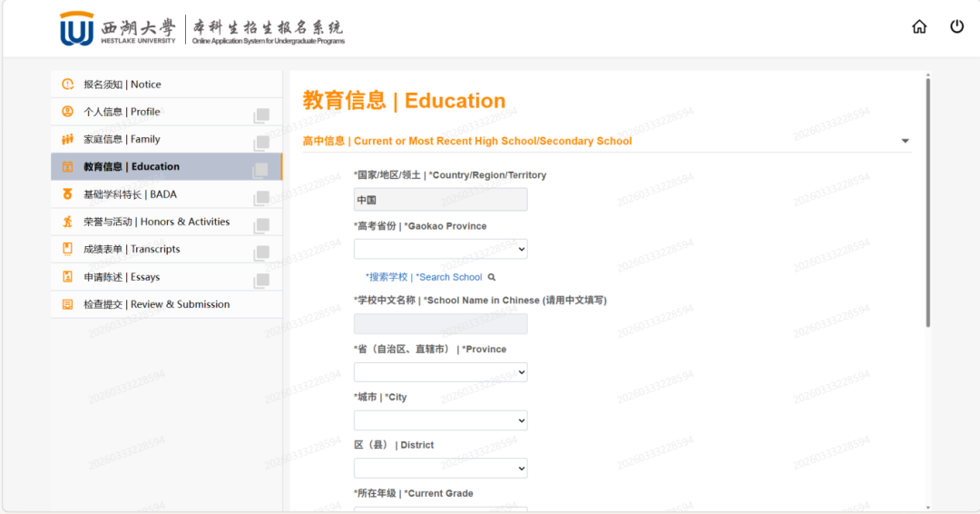Open the Transcripts section
This screenshot has height=514, width=980.
(167, 249)
